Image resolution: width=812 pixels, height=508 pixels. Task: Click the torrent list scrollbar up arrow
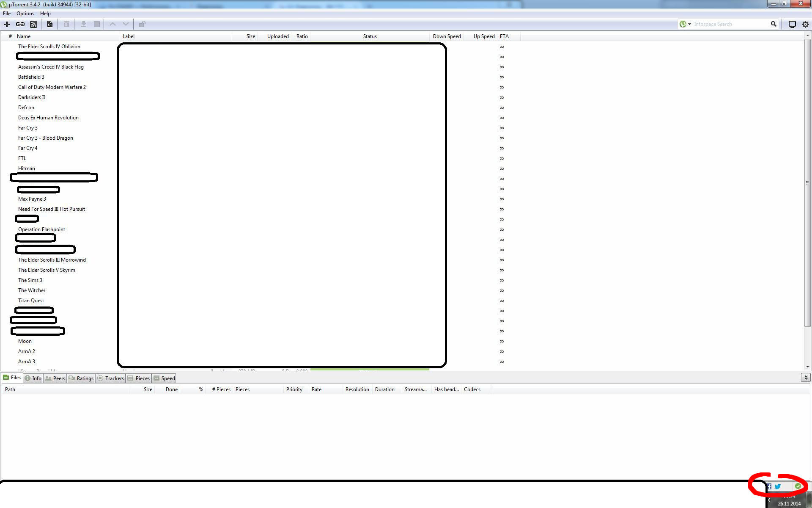(807, 35)
